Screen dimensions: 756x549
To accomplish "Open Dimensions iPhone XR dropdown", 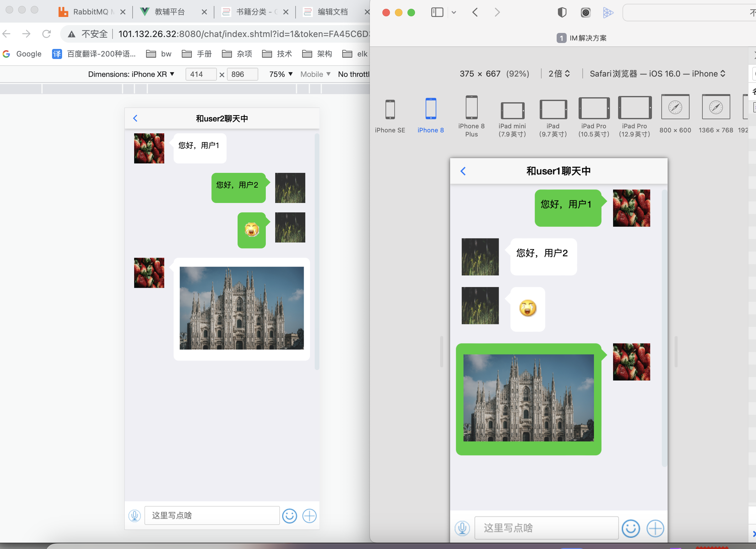I will click(x=131, y=74).
